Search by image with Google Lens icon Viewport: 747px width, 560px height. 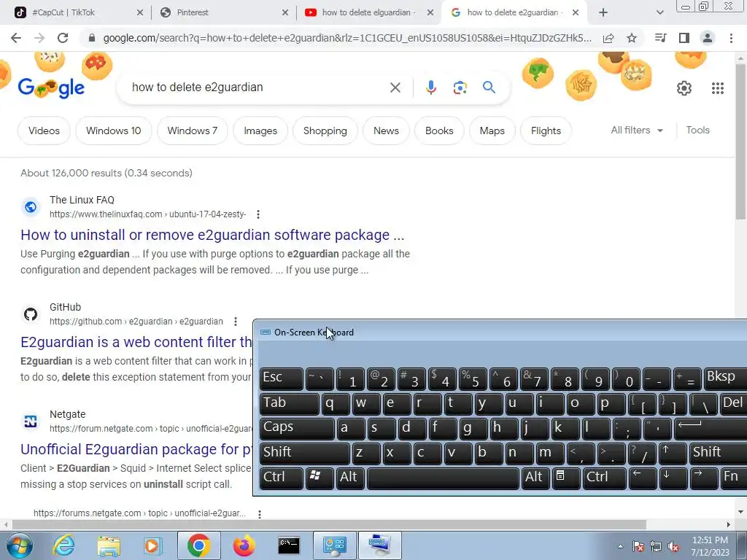460,87
